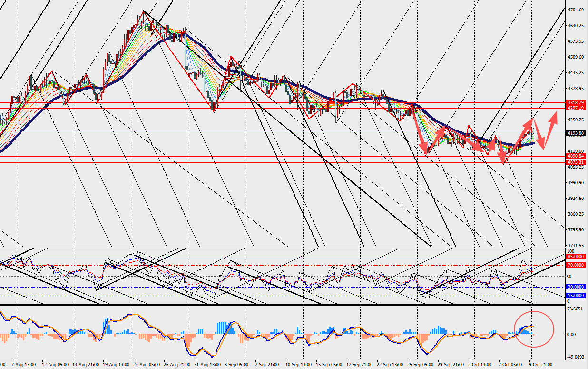Select the 4098.84 support level label
The height and width of the screenshot is (369, 588).
[576, 156]
